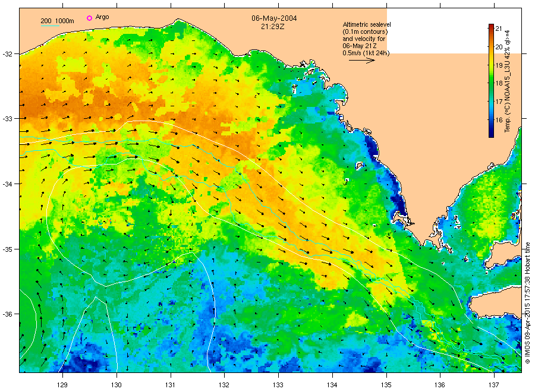Click longitude label '137'
This screenshot has height=392, width=535.
point(494,385)
